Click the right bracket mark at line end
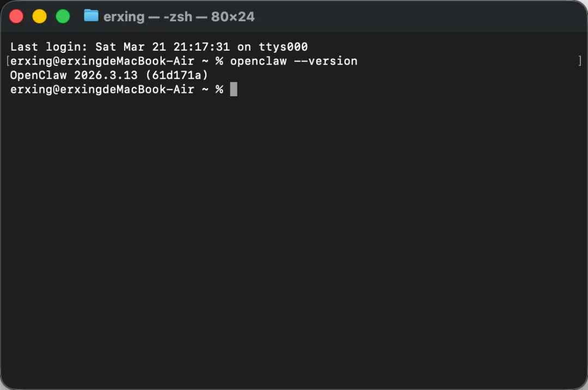Viewport: 588px width, 390px height. pyautogui.click(x=580, y=61)
